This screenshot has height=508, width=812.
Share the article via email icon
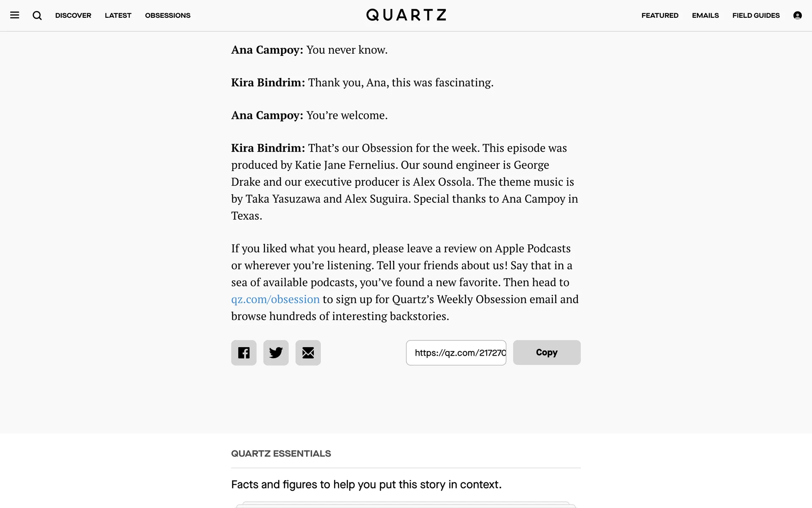pyautogui.click(x=308, y=353)
